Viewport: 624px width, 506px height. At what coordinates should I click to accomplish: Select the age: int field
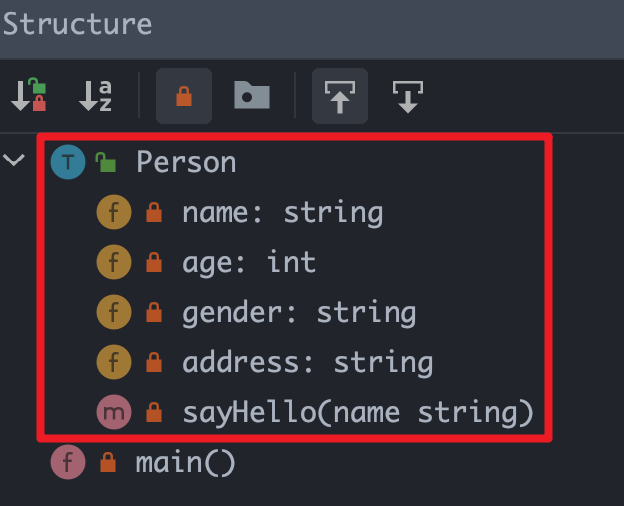coord(249,263)
